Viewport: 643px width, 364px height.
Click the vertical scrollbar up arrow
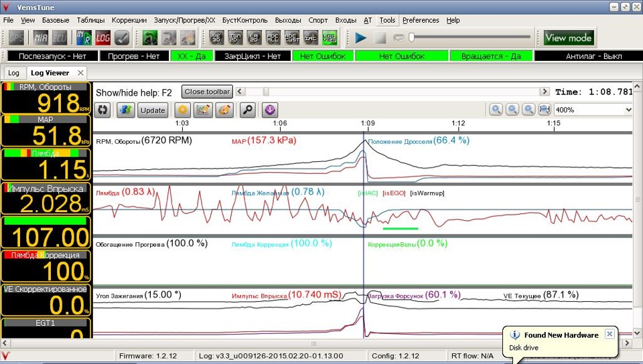click(637, 87)
